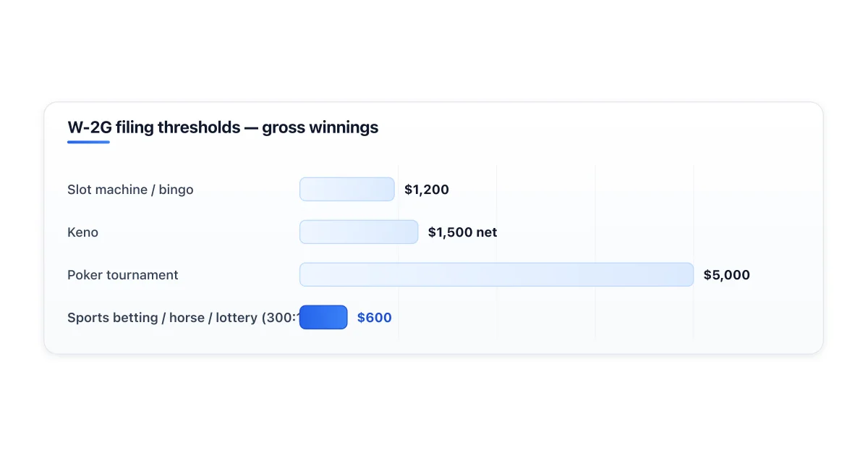This screenshot has height=456, width=868.
Task: Click the $1,500 net value label
Action: tap(462, 232)
